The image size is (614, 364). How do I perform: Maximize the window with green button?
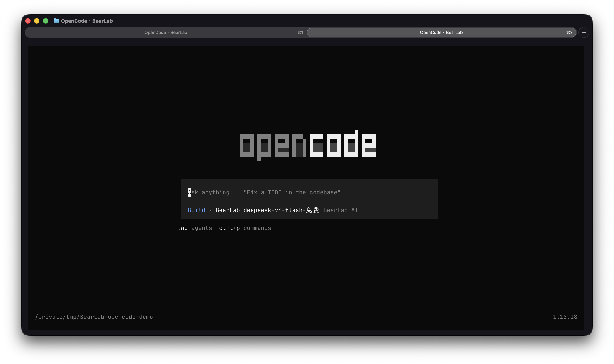tap(46, 21)
